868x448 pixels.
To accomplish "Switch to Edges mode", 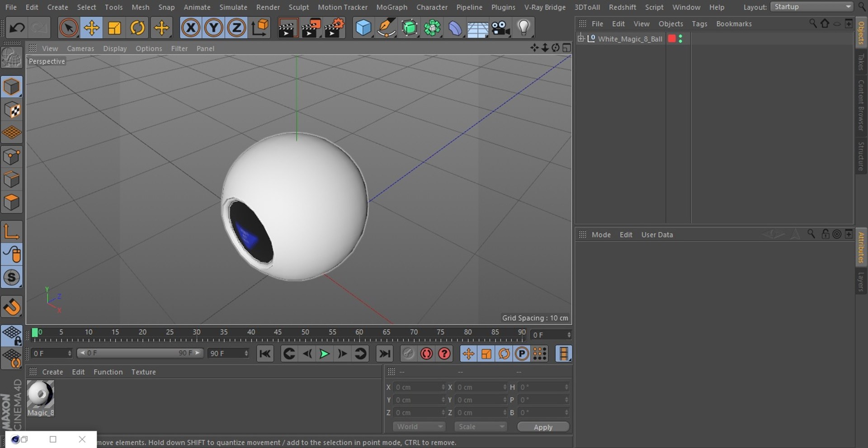I will click(x=12, y=179).
